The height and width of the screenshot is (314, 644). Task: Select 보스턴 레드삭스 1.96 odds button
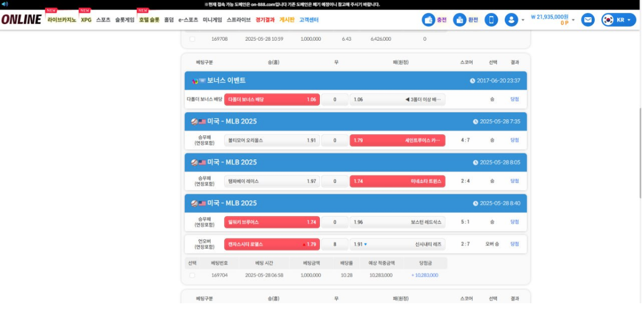[397, 222]
